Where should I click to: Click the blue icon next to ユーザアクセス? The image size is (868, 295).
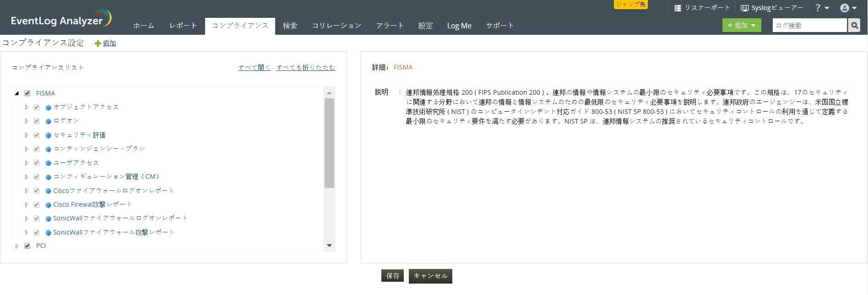[48, 163]
